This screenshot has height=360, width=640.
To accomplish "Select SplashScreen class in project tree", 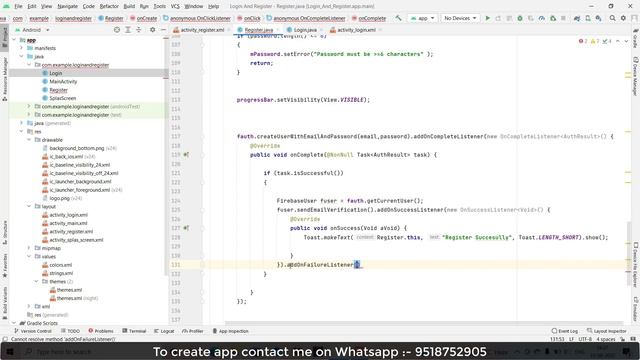I will [62, 98].
